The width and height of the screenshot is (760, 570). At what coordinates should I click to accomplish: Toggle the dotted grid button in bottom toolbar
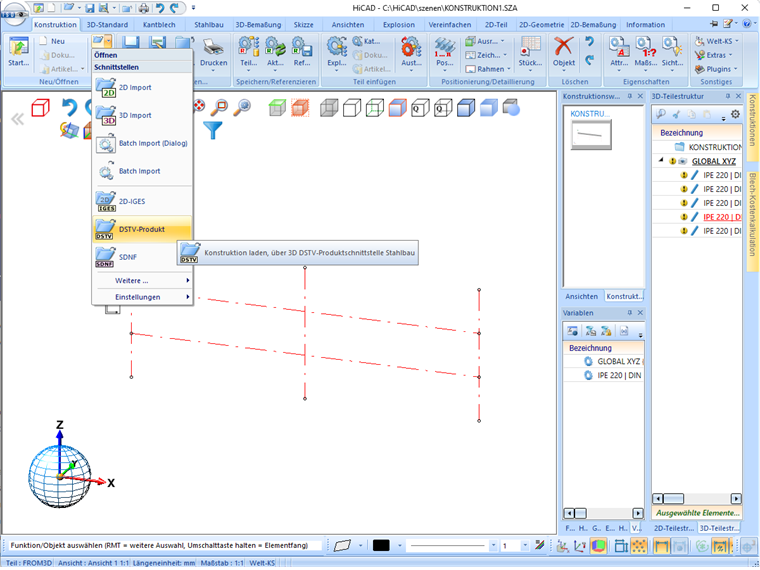[639, 546]
